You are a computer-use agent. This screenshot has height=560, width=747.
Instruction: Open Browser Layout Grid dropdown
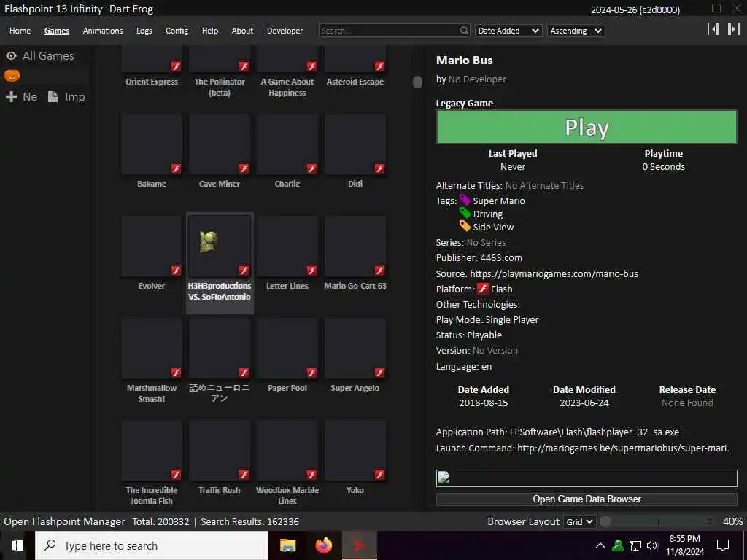(578, 521)
